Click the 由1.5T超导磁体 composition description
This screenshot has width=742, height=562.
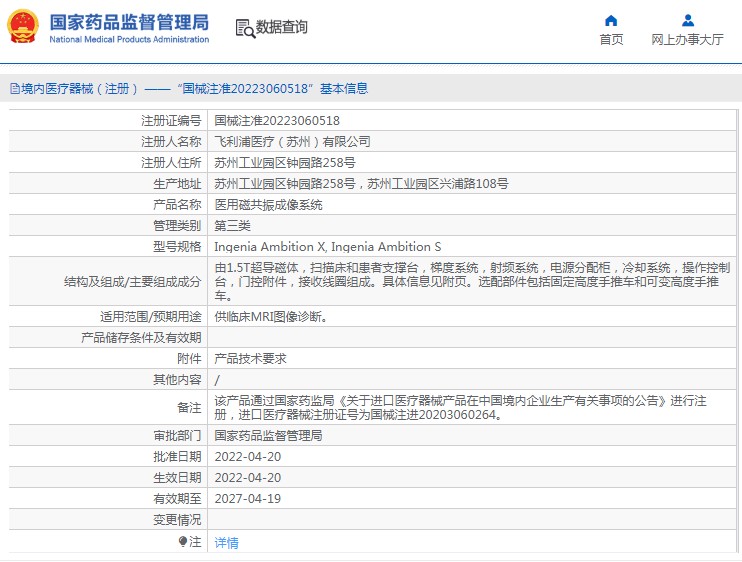pos(472,281)
